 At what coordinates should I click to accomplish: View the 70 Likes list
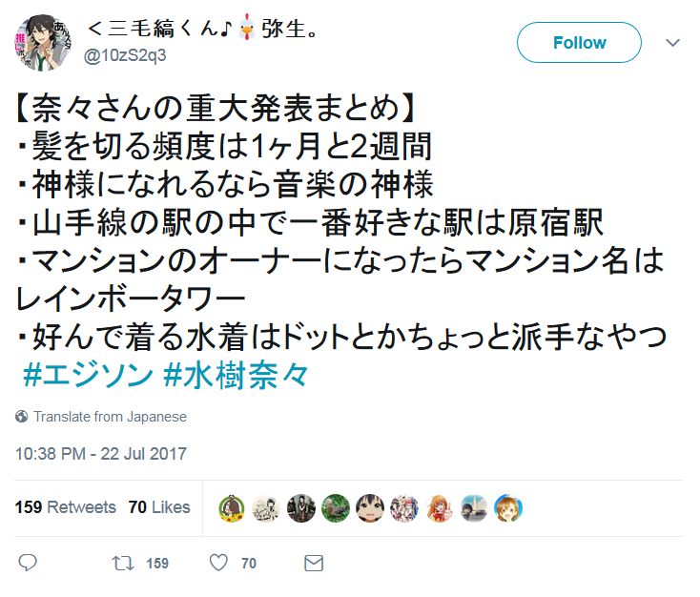159,507
